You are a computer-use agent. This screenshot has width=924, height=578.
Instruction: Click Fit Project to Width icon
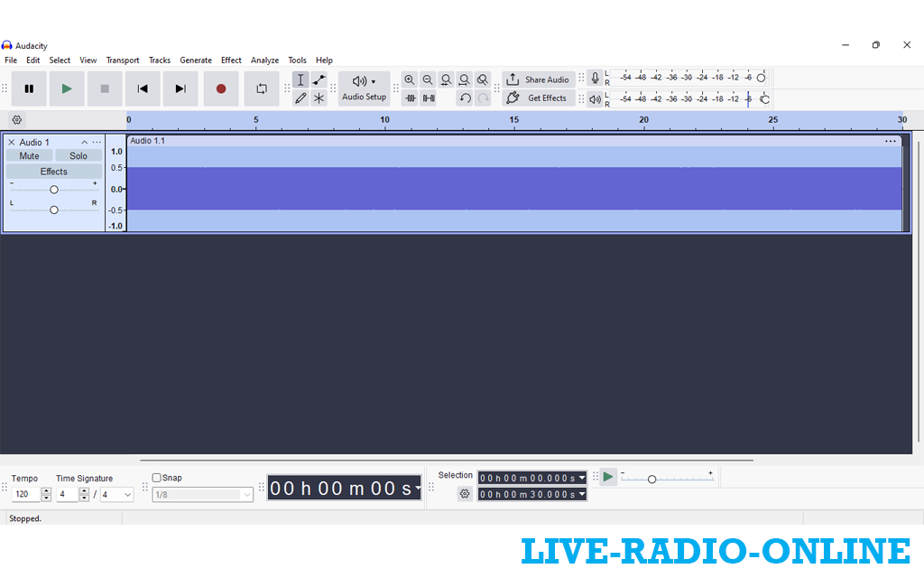click(465, 79)
